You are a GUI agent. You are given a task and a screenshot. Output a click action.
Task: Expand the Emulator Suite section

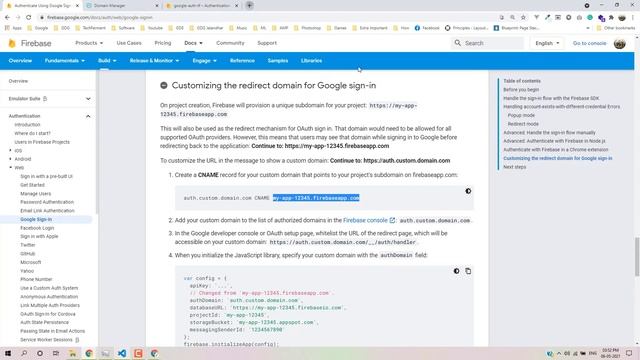click(88, 99)
